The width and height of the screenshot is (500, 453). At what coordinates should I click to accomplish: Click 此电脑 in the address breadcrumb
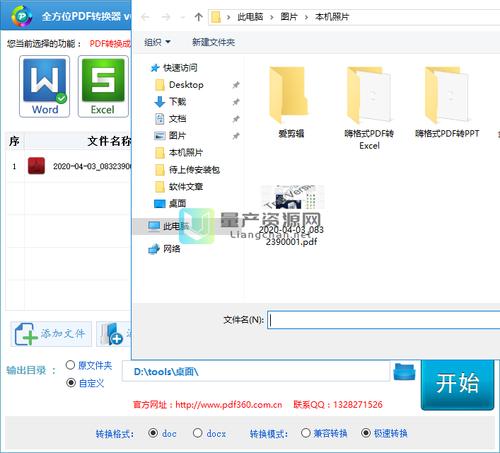tap(250, 17)
